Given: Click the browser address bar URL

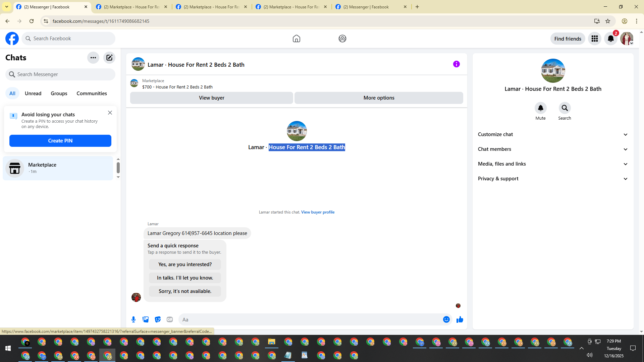Looking at the screenshot, I should coord(101,21).
